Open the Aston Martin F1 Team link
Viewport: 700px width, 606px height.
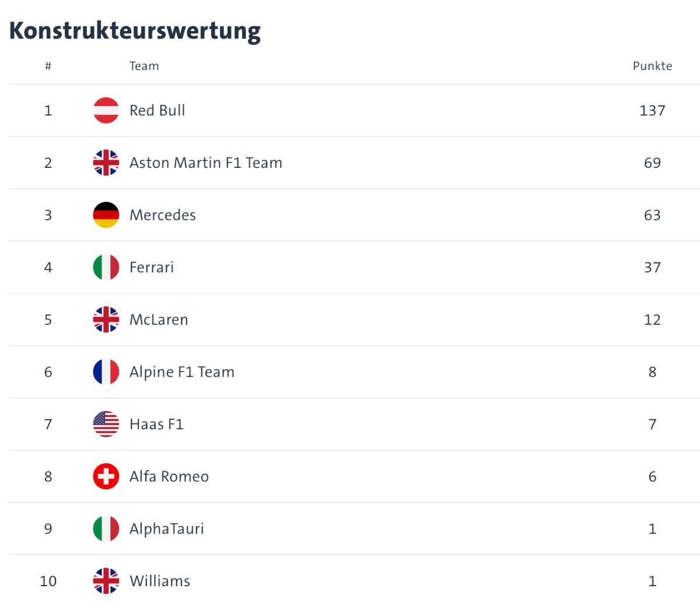pos(206,163)
